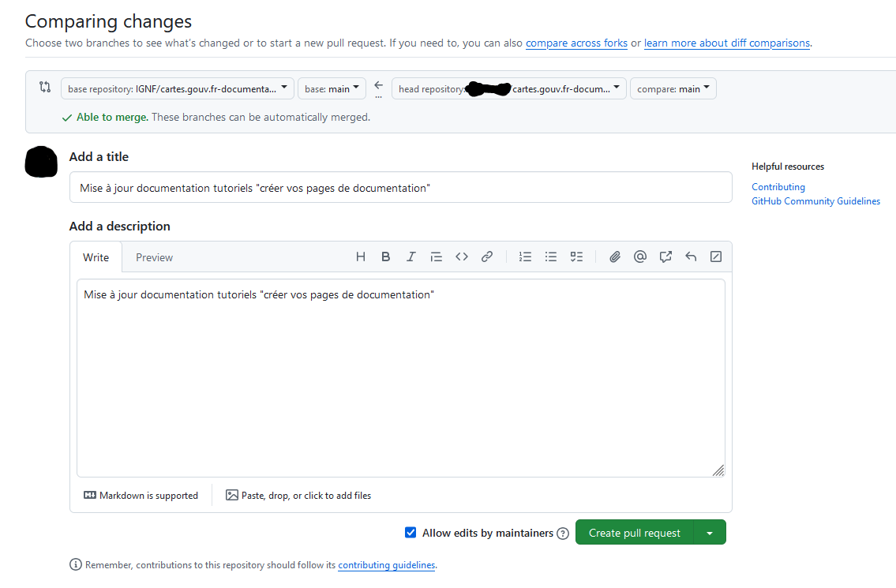The width and height of the screenshot is (896, 588).
Task: Uncheck Allow edits by maintainers
Action: point(411,532)
